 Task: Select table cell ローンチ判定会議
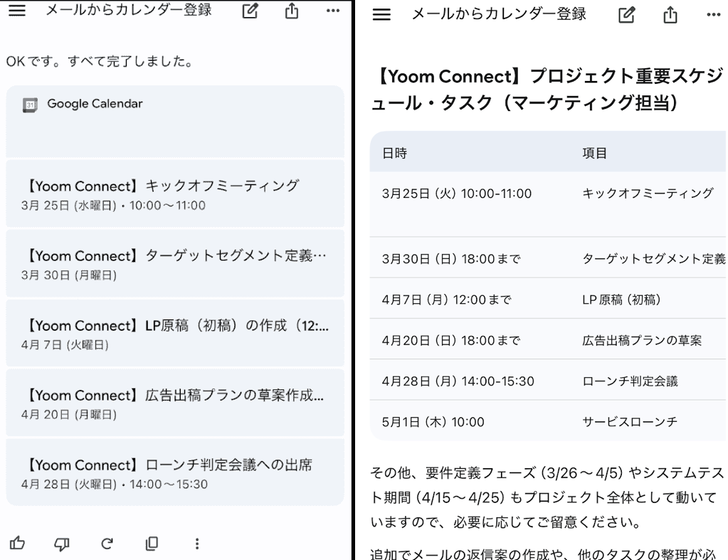630,381
